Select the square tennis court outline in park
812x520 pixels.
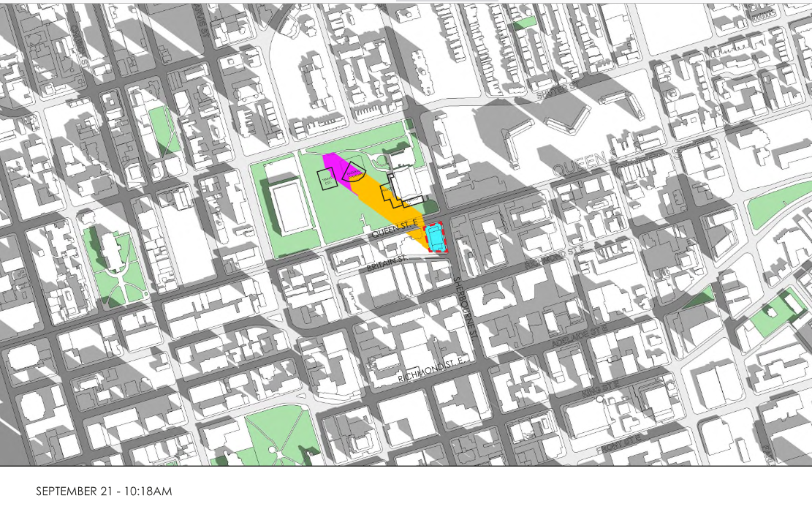[x=325, y=178]
